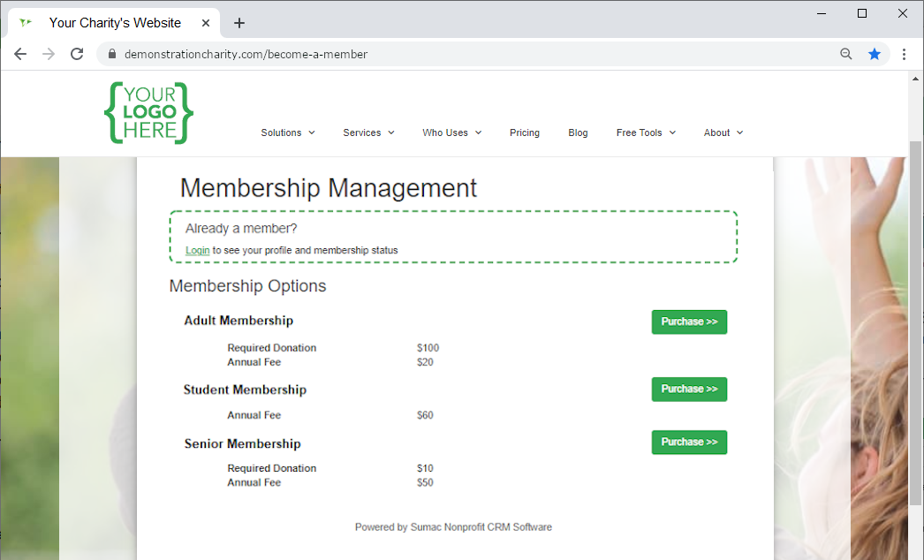This screenshot has width=924, height=560.
Task: Click the Membership Management heading
Action: tap(329, 188)
